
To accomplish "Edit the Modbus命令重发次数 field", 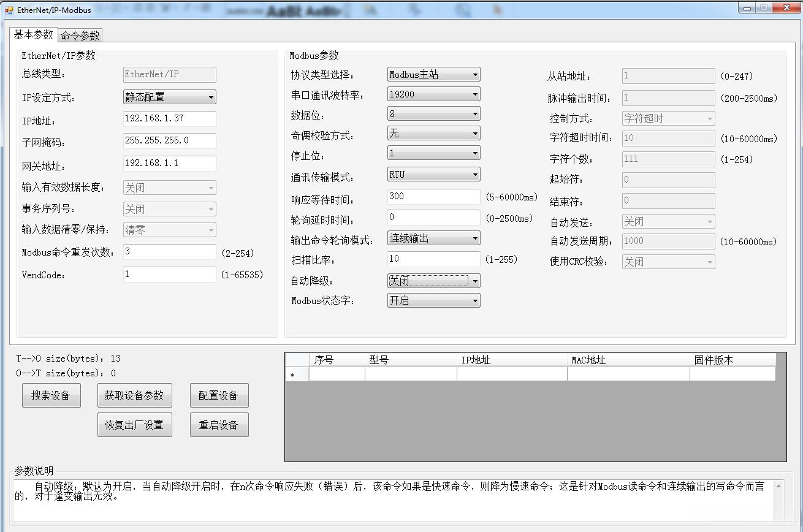I will [x=170, y=252].
